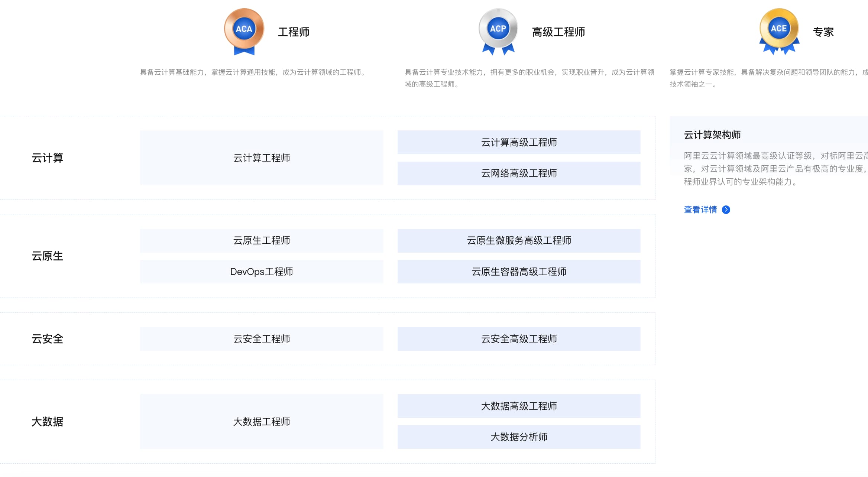Select 云原生容器高级工程师 box
This screenshot has width=868, height=477.
(519, 272)
